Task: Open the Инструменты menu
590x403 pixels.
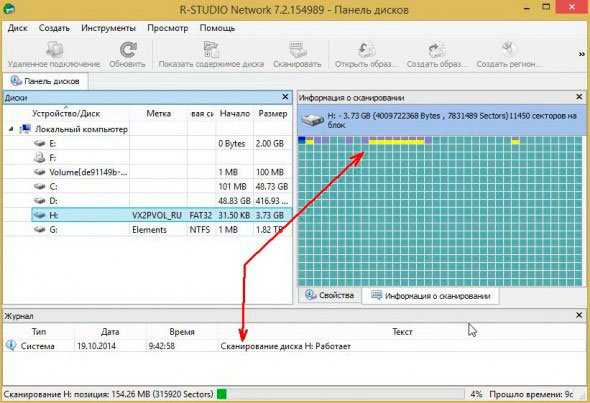Action: (x=108, y=28)
